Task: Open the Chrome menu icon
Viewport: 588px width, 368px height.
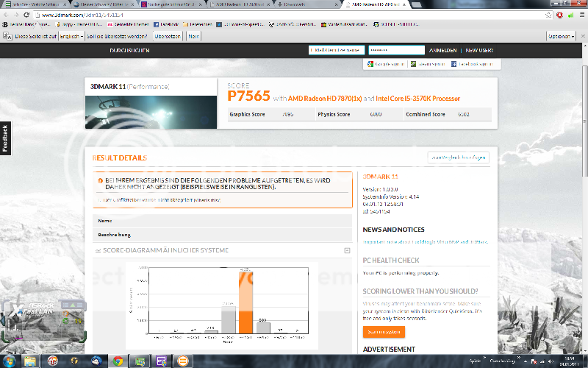Action: [582, 15]
